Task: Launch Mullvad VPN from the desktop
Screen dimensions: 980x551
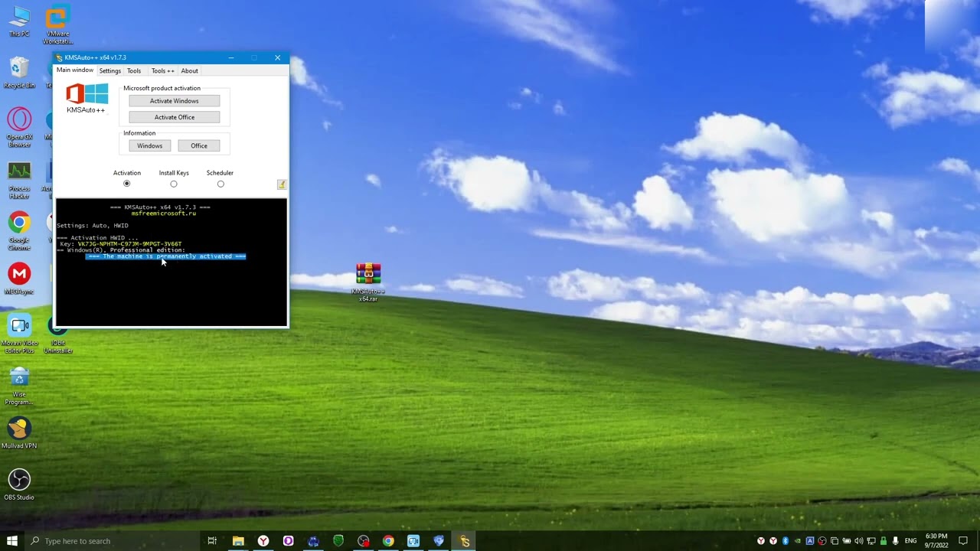Action: (19, 433)
